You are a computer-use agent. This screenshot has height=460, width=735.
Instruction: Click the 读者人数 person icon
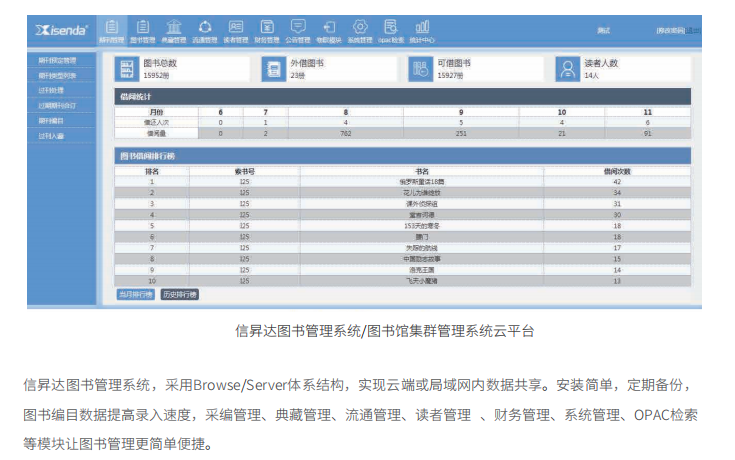coord(568,69)
